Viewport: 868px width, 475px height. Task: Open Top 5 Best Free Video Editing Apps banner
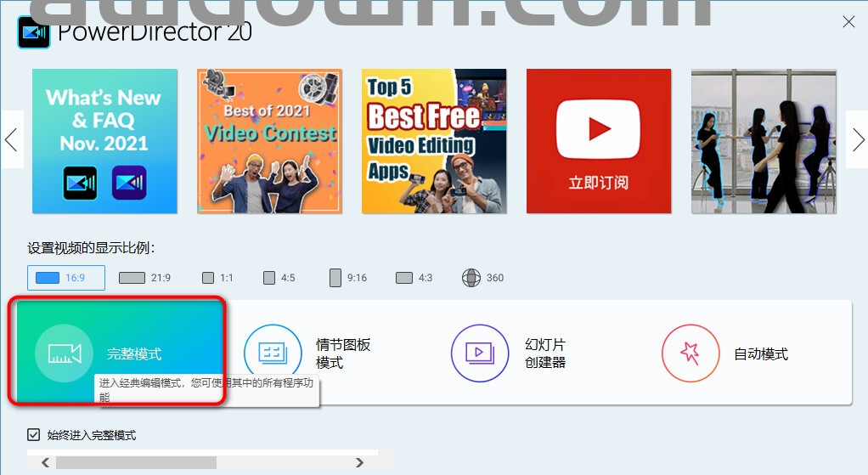434,141
